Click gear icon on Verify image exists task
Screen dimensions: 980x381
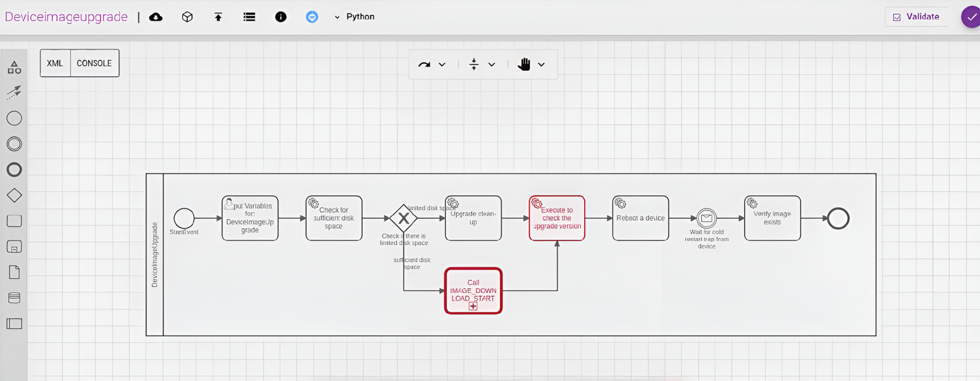[x=752, y=203]
